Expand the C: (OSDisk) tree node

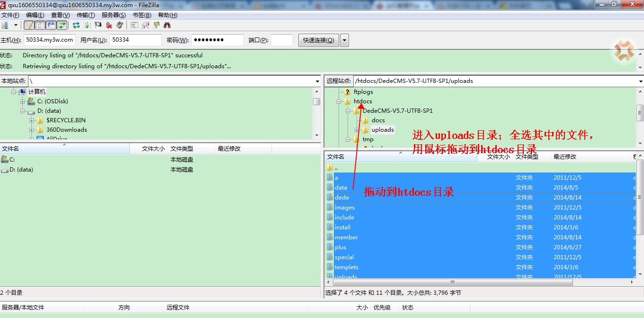[23, 101]
